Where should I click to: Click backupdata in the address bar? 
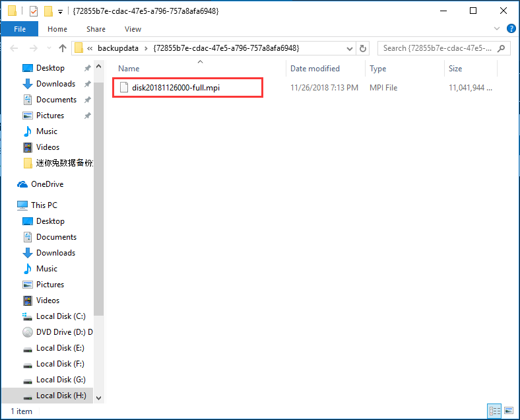(x=117, y=48)
